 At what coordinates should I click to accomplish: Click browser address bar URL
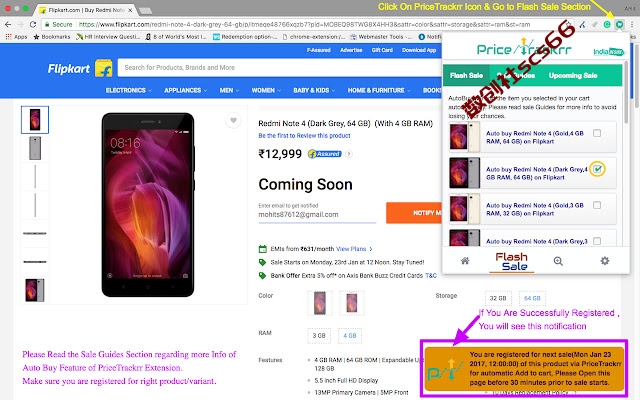point(306,24)
